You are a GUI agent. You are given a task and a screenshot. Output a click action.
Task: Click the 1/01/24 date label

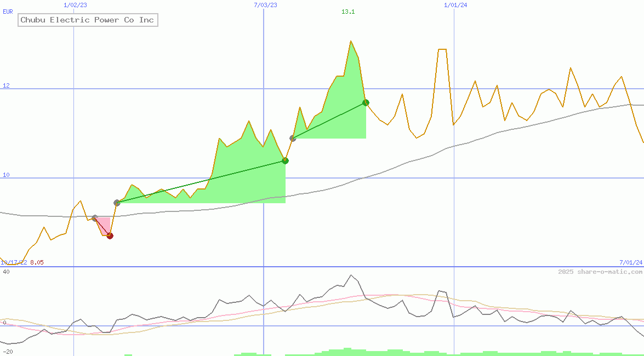(455, 5)
